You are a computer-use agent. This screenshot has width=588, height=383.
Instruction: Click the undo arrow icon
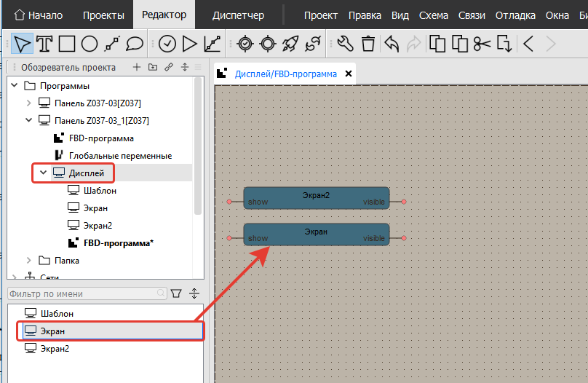pos(392,44)
